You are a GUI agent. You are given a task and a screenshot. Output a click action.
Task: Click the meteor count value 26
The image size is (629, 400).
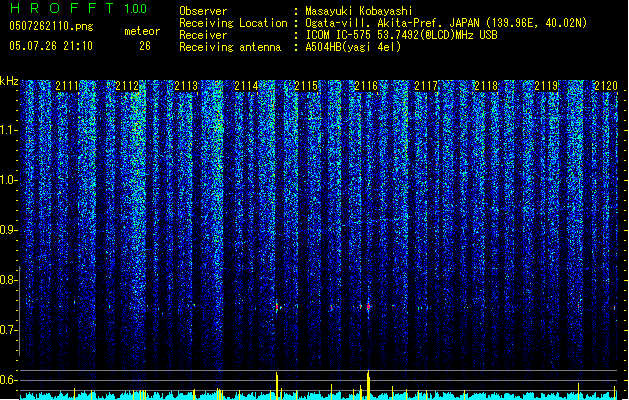pos(145,46)
